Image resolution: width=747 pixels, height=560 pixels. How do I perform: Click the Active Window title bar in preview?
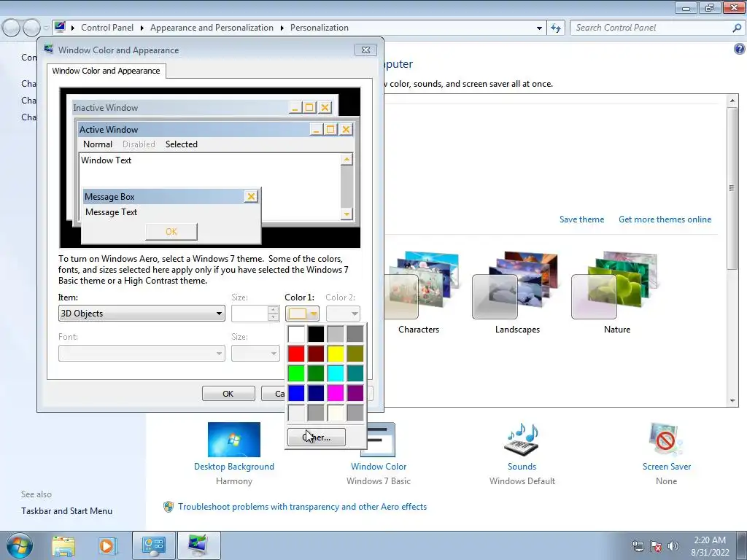click(193, 130)
